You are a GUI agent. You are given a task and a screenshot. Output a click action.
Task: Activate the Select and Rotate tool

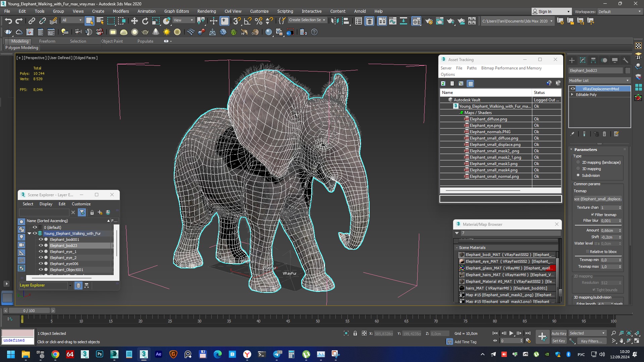click(145, 21)
